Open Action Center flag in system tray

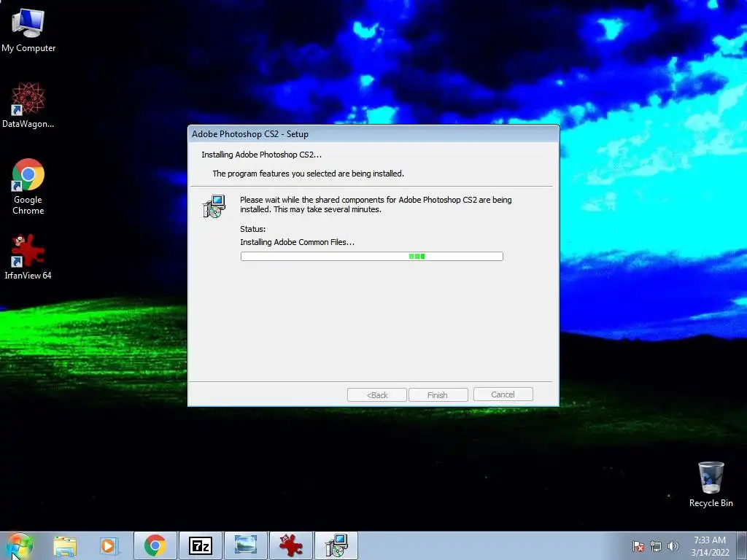[x=638, y=546]
